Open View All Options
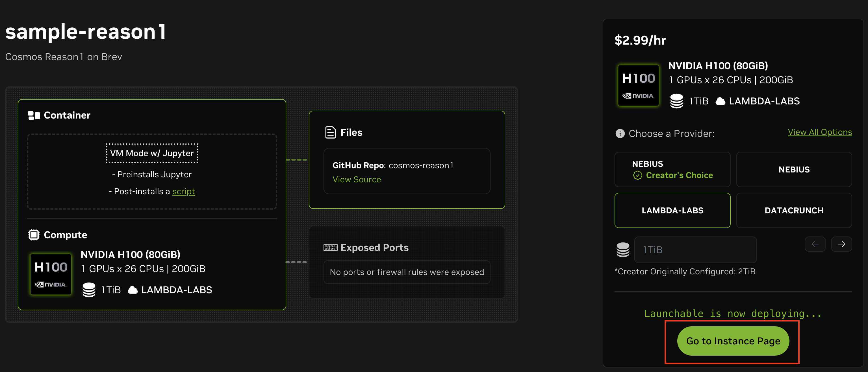 (820, 132)
